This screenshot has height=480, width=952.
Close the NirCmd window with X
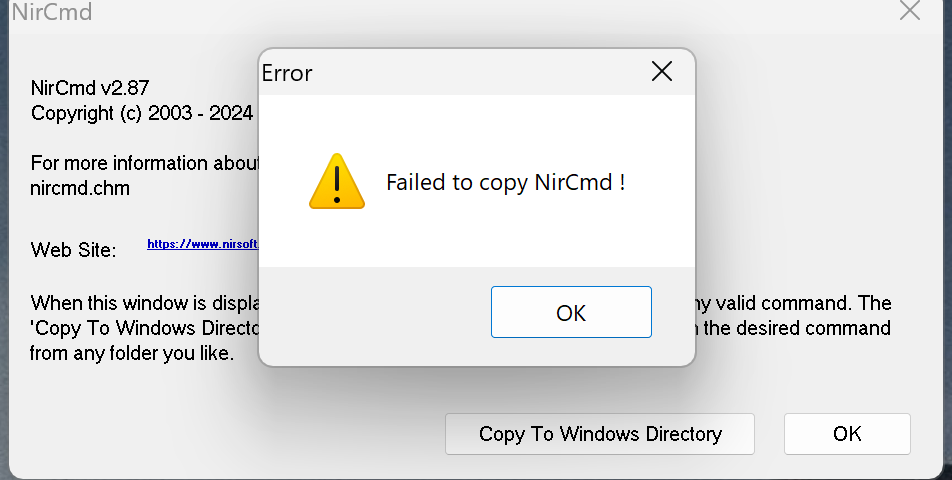(x=910, y=10)
